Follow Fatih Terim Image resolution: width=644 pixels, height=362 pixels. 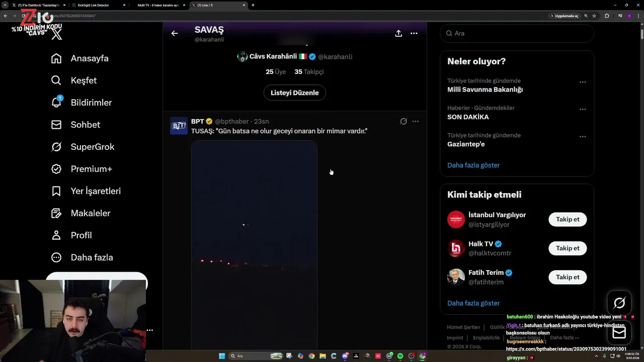tap(568, 277)
